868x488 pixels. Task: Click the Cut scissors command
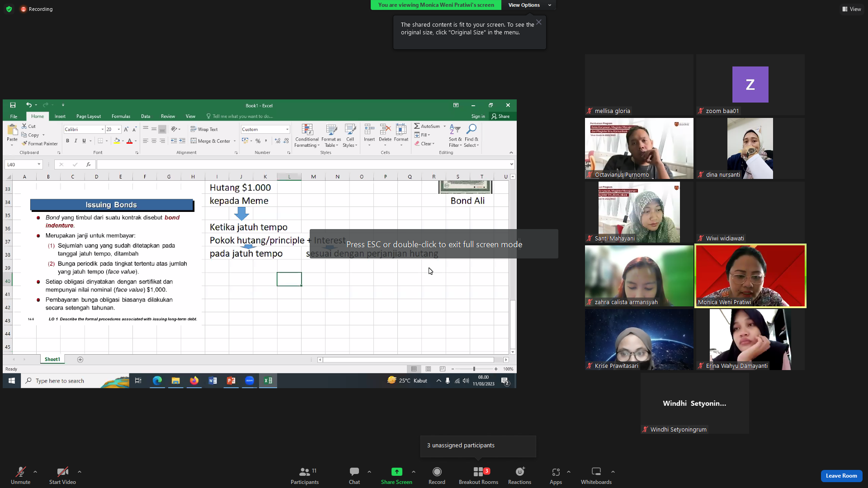(x=28, y=127)
